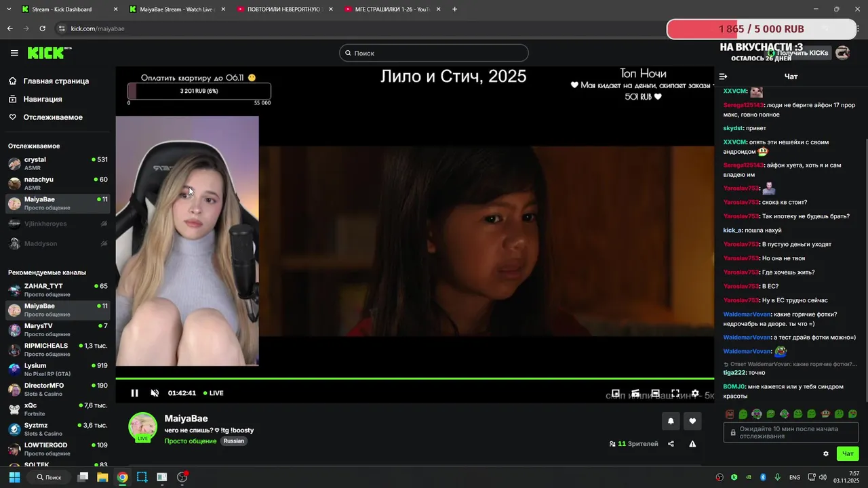This screenshot has height=488, width=868.
Task: Click the Просто общение category link
Action: (191, 441)
